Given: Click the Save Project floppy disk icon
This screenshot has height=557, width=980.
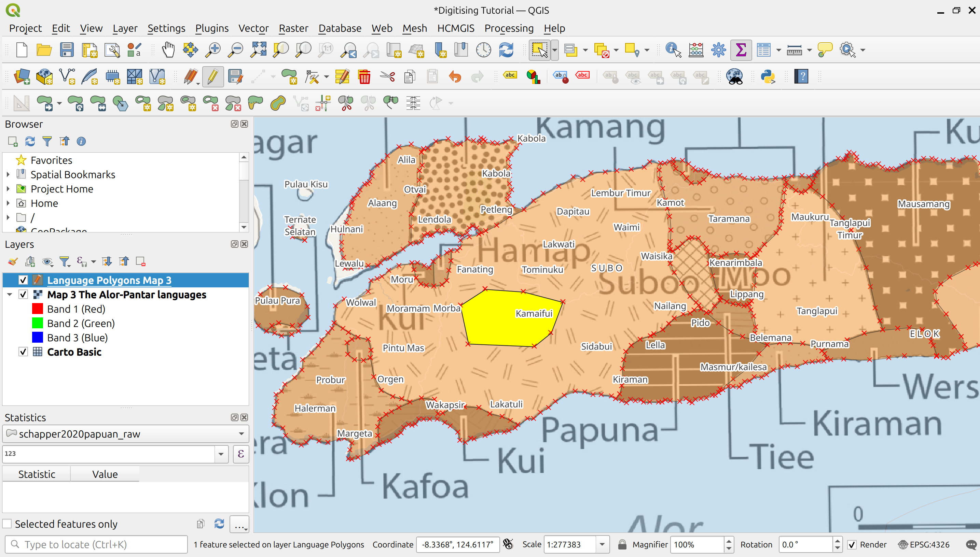Looking at the screenshot, I should (67, 50).
